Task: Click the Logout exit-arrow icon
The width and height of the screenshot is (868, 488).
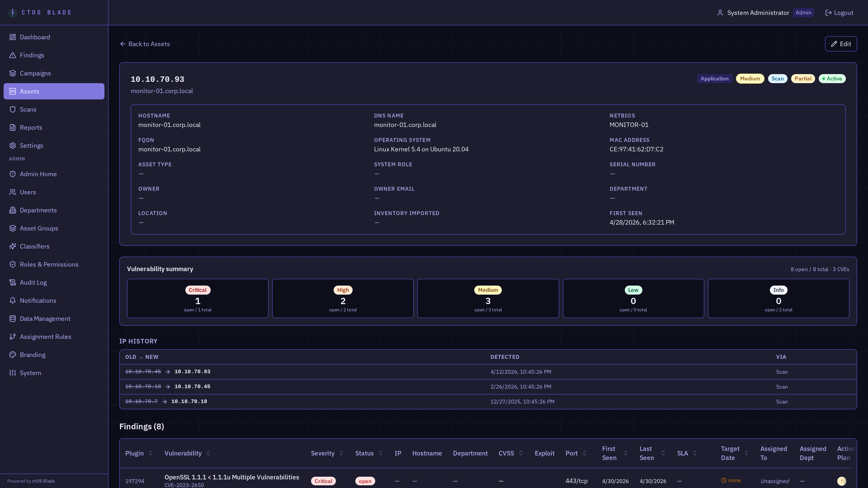Action: (828, 13)
